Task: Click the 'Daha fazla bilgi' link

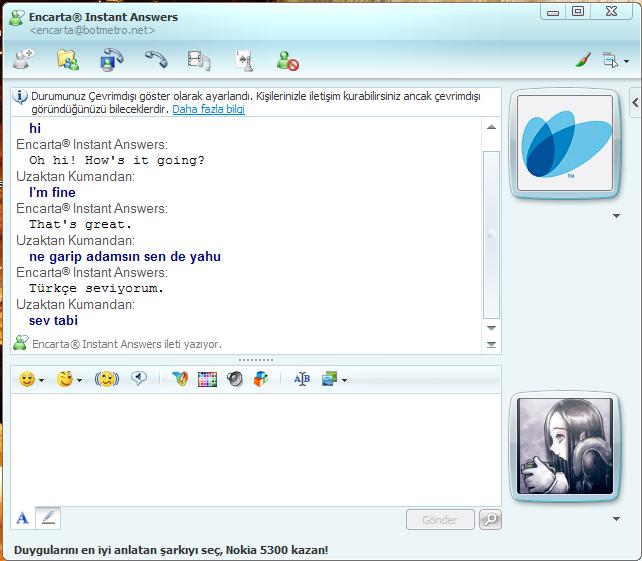Action: (x=208, y=109)
